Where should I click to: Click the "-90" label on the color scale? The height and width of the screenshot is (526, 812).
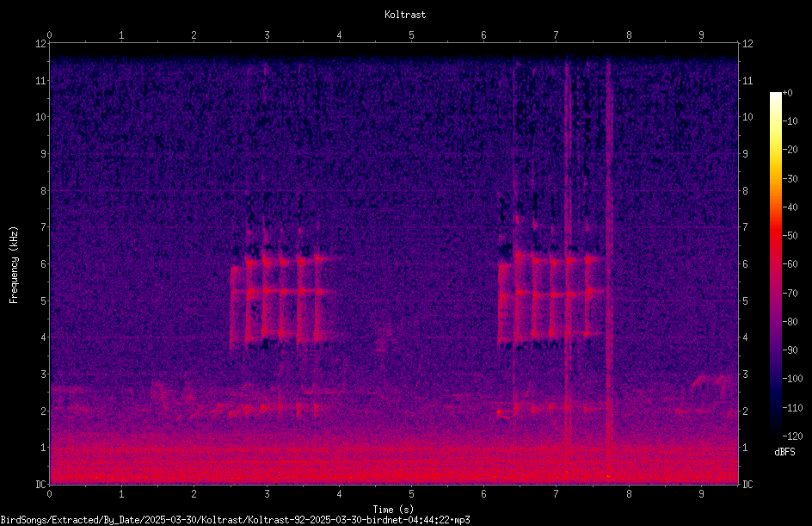pos(790,350)
